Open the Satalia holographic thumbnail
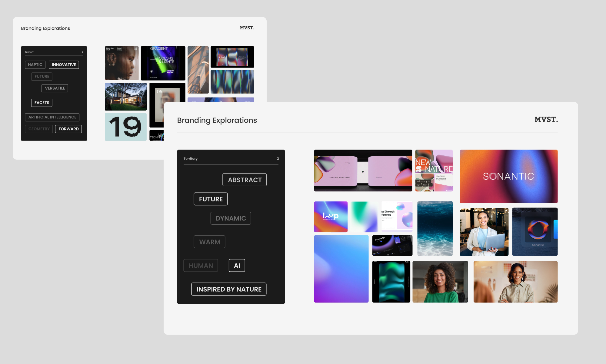 point(232,57)
